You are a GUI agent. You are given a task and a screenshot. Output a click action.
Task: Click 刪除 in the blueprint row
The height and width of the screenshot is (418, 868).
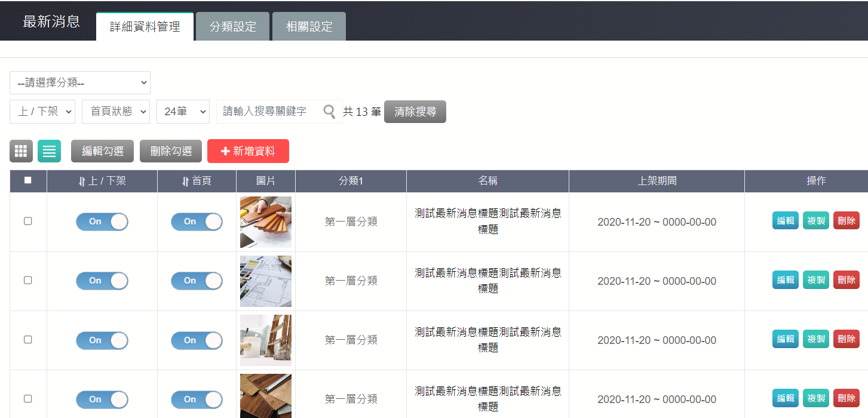pos(846,280)
